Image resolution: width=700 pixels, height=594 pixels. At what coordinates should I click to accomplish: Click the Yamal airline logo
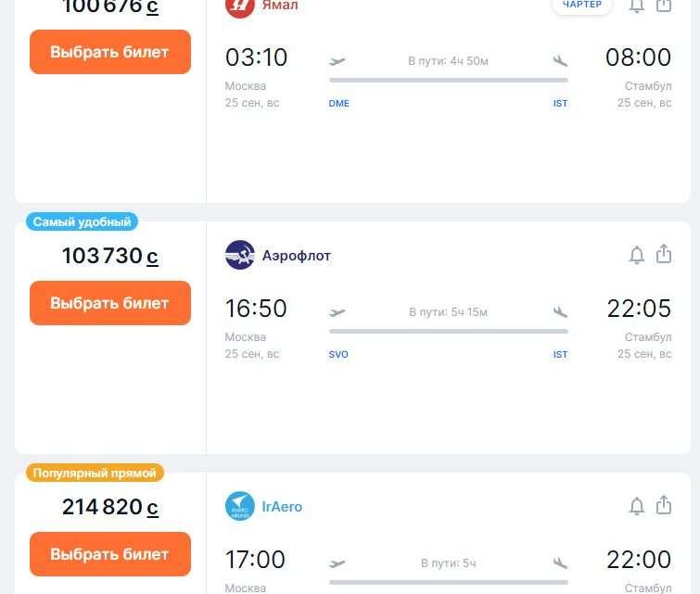(x=240, y=6)
